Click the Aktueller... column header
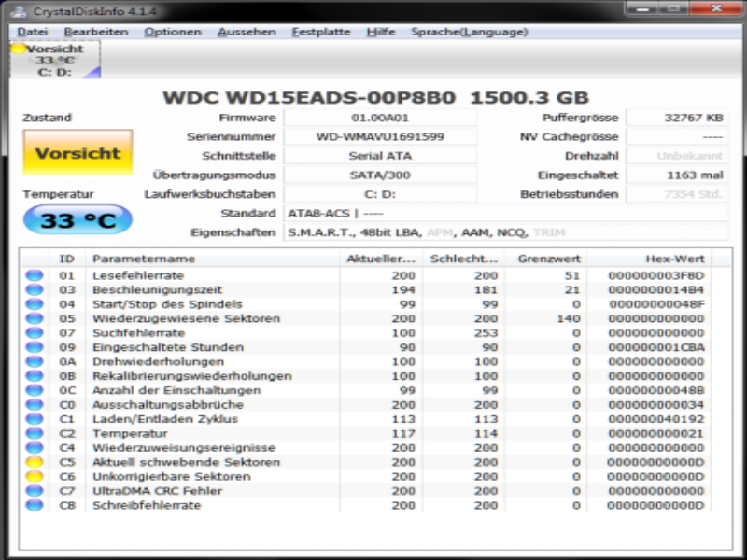 (x=381, y=259)
